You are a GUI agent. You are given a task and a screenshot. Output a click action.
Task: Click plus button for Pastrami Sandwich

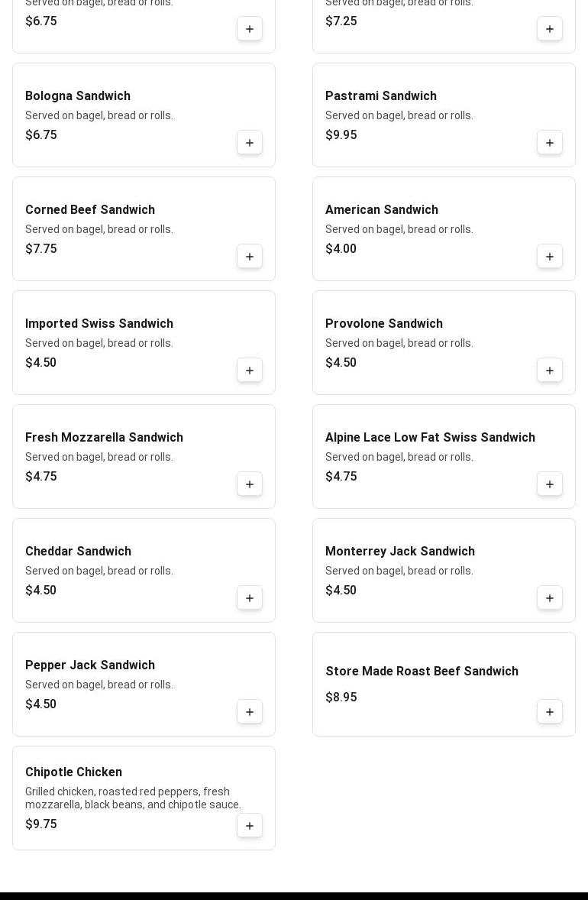[x=550, y=143]
